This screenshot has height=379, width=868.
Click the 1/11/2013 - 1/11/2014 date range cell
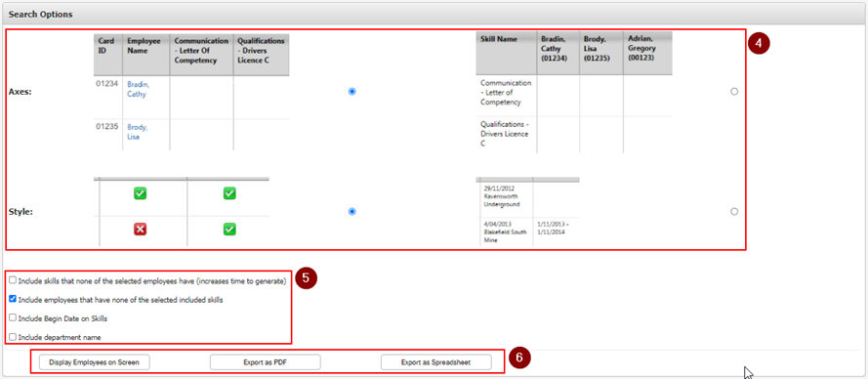click(x=552, y=229)
